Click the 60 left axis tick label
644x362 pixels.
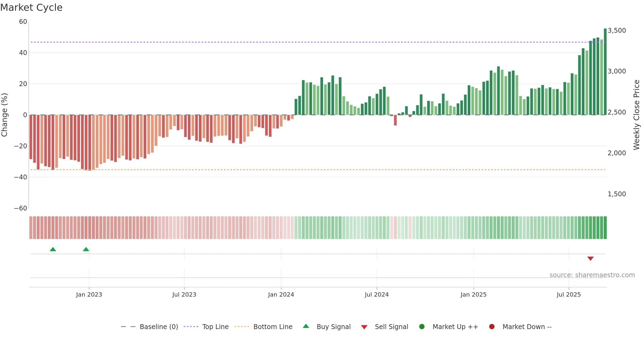(x=23, y=21)
